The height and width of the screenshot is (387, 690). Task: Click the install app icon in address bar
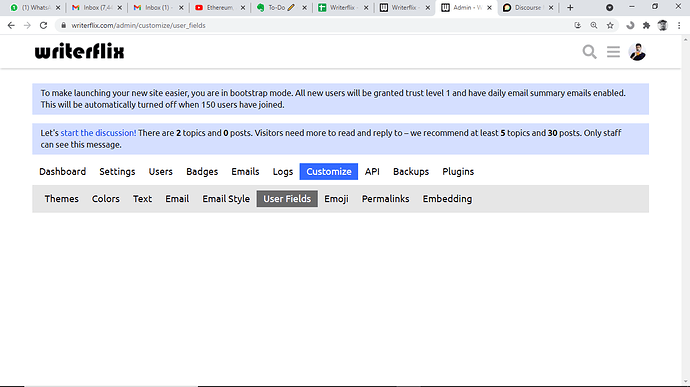(x=578, y=26)
